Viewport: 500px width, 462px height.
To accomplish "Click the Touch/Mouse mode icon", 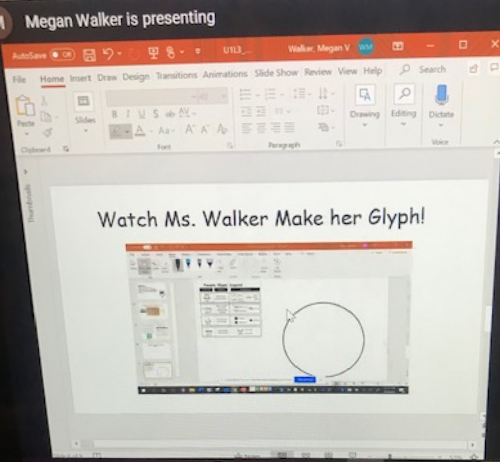I will [171, 52].
